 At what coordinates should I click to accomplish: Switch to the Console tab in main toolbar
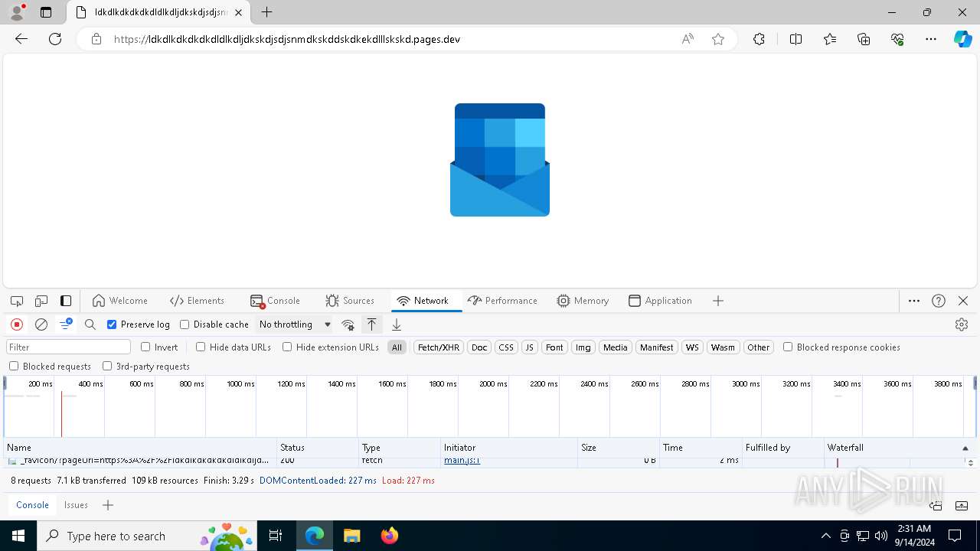pos(275,301)
